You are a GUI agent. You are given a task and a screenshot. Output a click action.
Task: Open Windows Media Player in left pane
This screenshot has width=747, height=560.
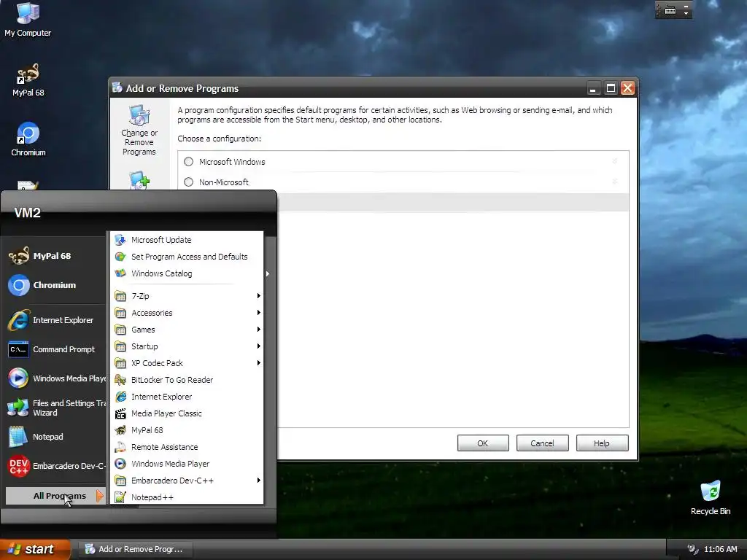point(57,378)
